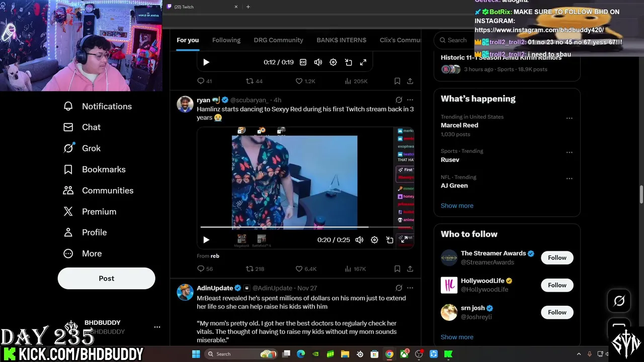Enter fullscreen on top video
644x362 pixels.
[x=363, y=62]
